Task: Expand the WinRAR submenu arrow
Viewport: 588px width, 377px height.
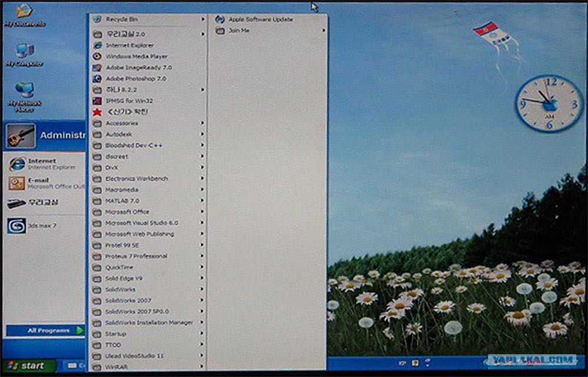Action: coord(202,366)
